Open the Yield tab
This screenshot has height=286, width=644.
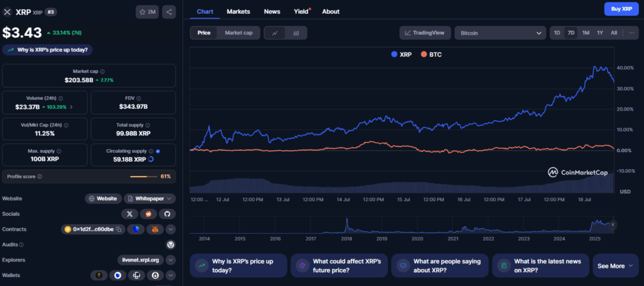coord(301,11)
